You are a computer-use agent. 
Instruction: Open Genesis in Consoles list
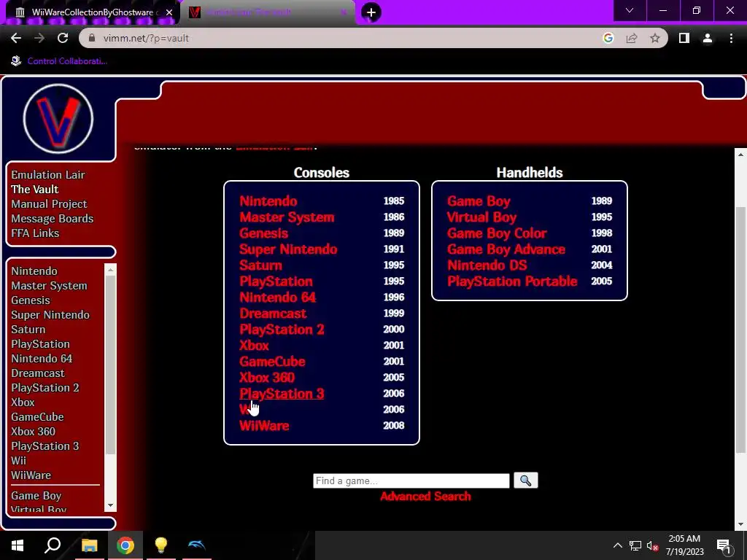point(263,233)
